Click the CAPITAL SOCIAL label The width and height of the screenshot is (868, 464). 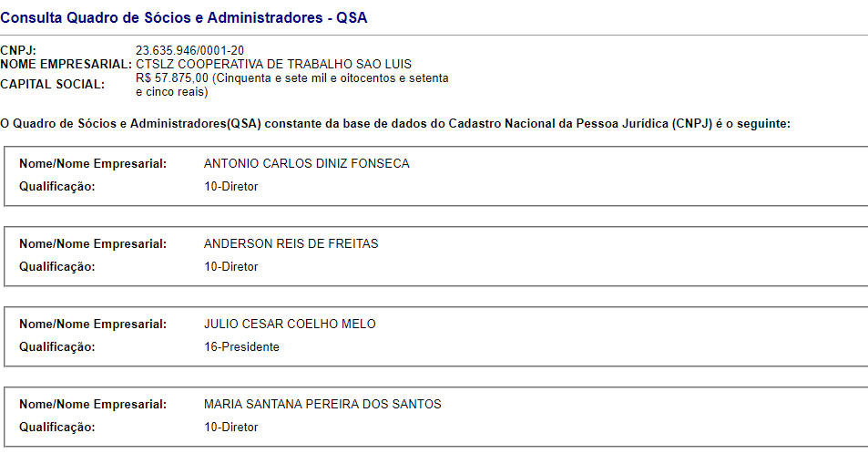[53, 85]
